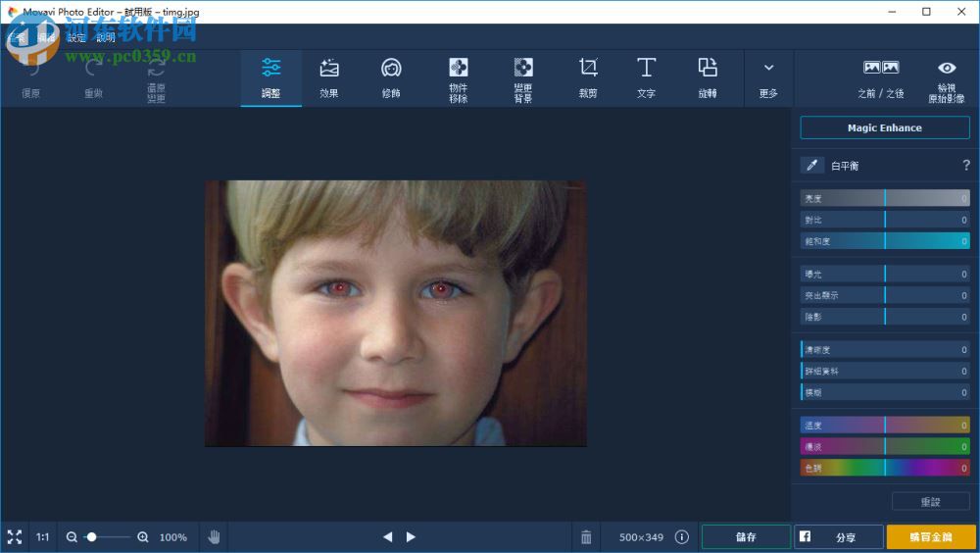Click the 重做 (Redo) button
This screenshot has height=553, width=980.
(93, 78)
